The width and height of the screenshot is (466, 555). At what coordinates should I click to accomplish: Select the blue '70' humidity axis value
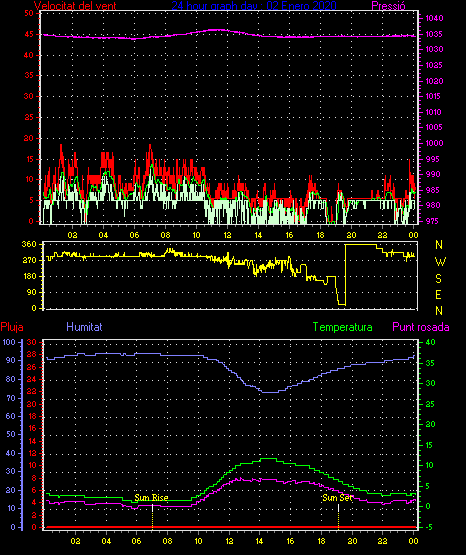pos(11,398)
